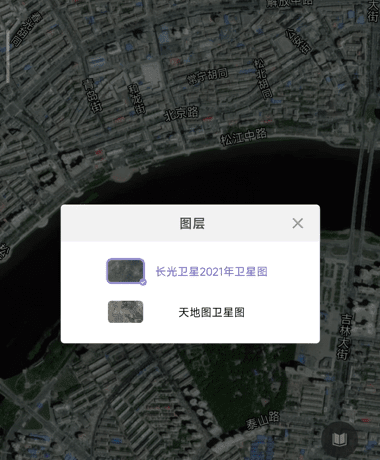Click the 松江中路 road label
380x460 pixels.
[x=244, y=137]
